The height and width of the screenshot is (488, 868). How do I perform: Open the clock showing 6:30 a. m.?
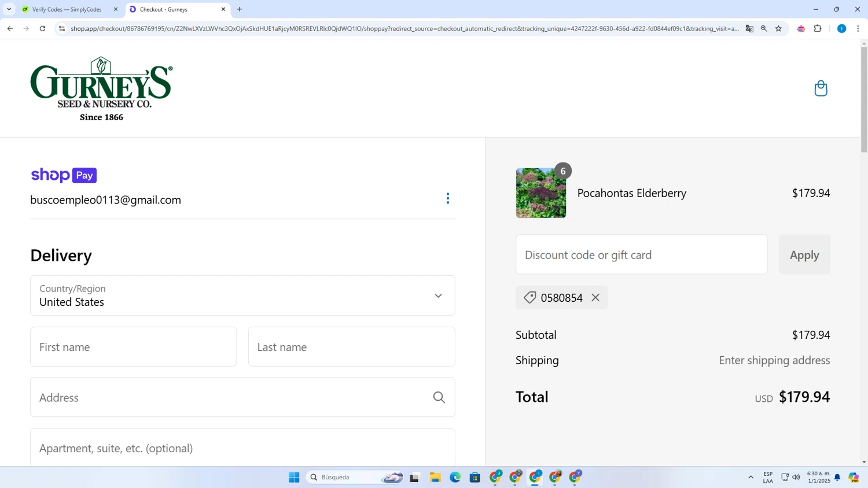tap(818, 477)
